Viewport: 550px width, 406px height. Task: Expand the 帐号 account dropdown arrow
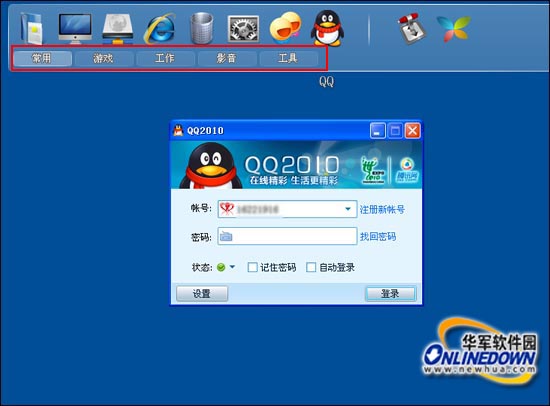pos(348,209)
